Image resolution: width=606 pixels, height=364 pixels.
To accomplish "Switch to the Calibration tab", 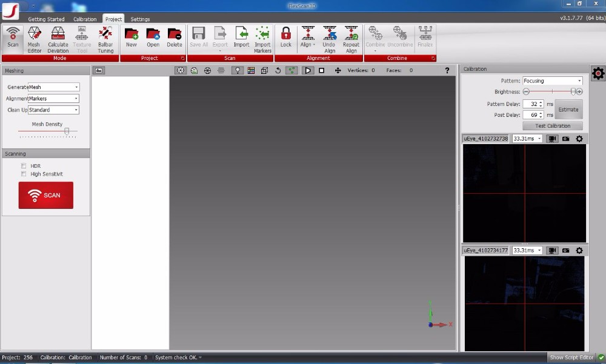I will 85,19.
